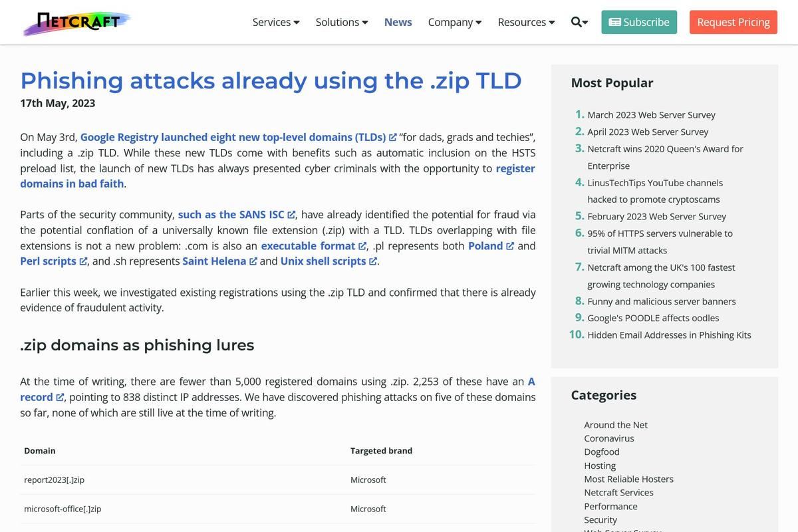This screenshot has width=798, height=532.
Task: Select Coronavirus category
Action: tap(609, 438)
